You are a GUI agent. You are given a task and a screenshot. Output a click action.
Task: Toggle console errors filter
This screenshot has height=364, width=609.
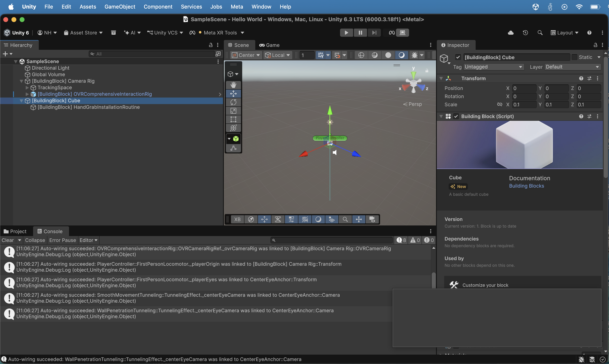pyautogui.click(x=429, y=240)
